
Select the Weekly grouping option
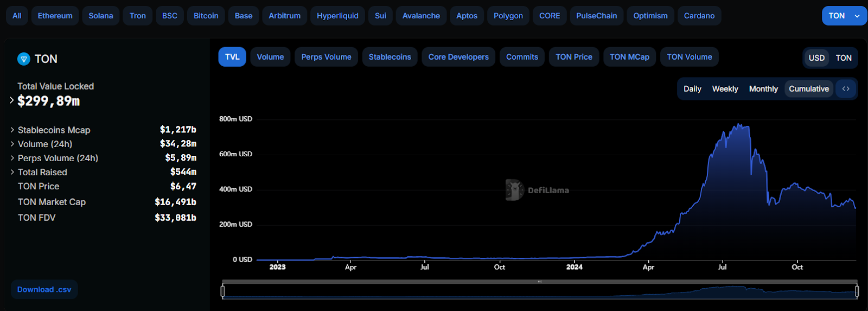725,89
